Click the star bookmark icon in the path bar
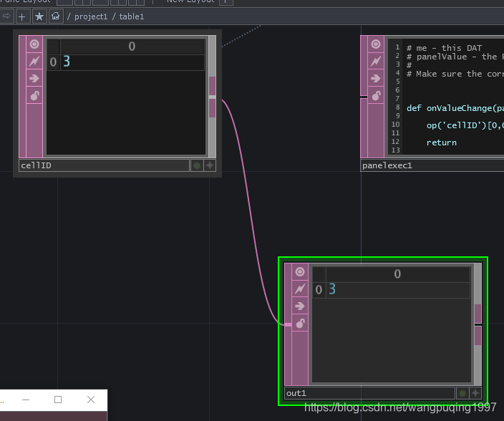 coord(39,16)
